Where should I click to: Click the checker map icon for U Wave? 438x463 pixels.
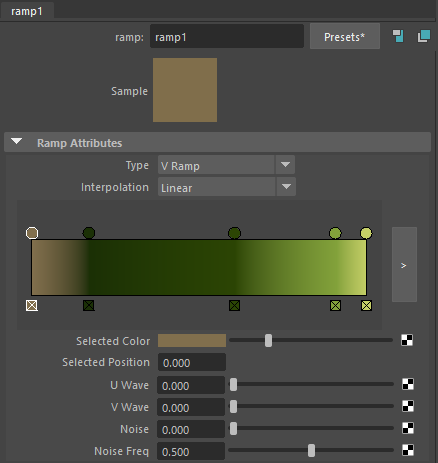[408, 384]
